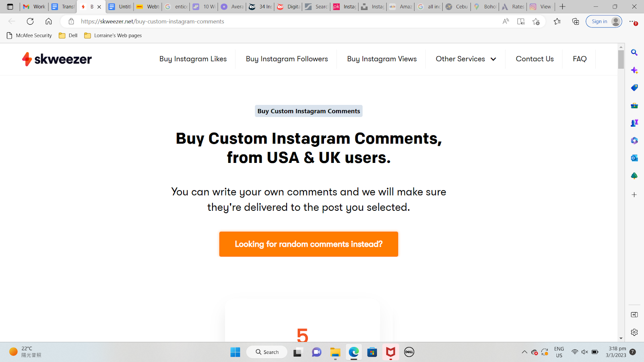Open the Collections icon in toolbar

coord(576,21)
